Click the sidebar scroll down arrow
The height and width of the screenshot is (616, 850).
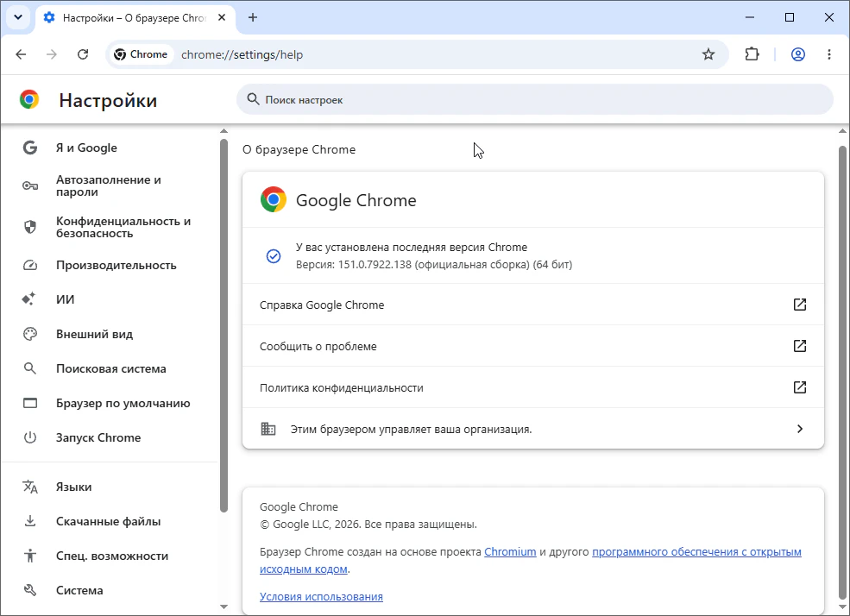tap(224, 607)
